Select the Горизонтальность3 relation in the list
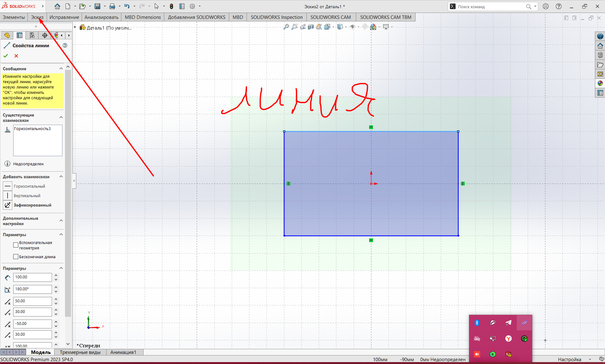 coord(32,128)
